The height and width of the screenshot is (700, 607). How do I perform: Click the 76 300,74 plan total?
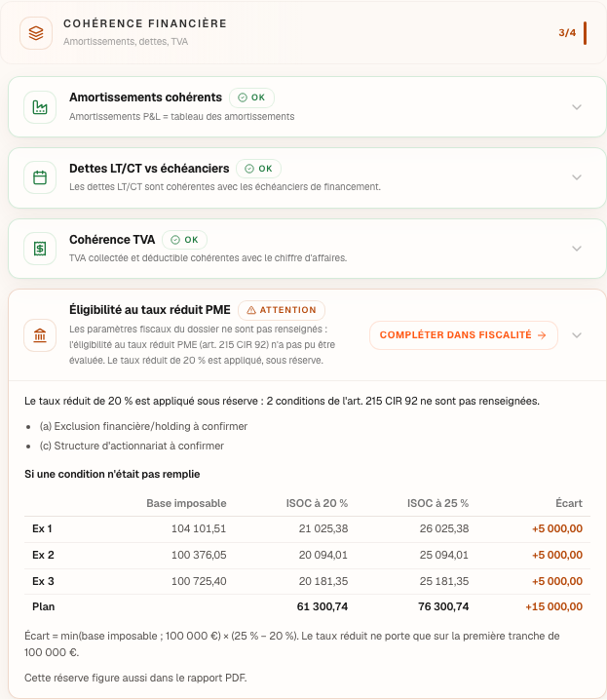[443, 607]
